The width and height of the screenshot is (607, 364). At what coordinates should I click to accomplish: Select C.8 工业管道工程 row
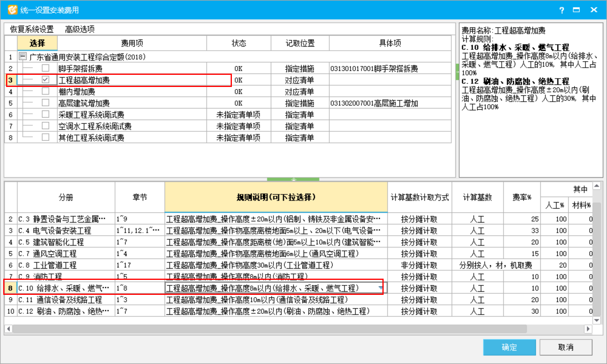point(47,265)
